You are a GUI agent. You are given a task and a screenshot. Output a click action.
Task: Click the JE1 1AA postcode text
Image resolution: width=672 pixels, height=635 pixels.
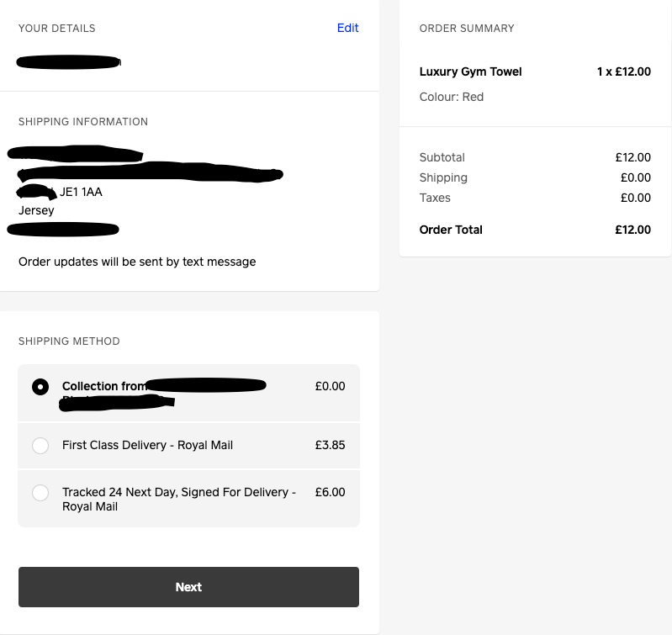81,192
